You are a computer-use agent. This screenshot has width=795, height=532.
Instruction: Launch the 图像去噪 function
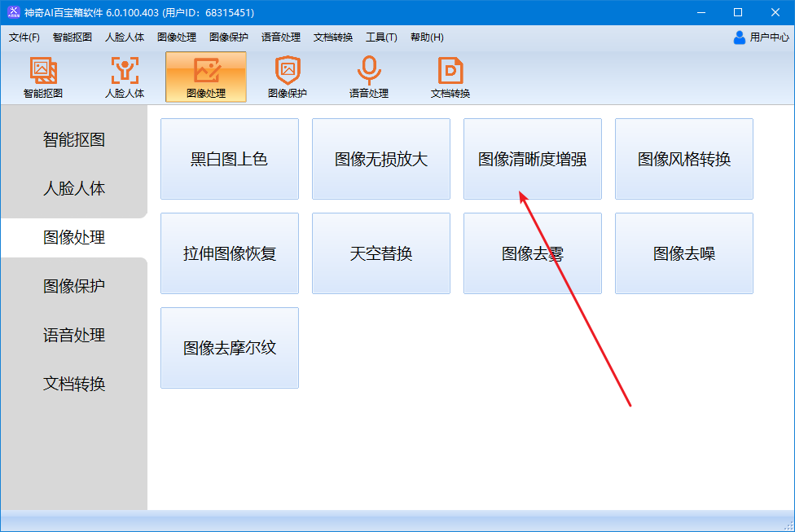(684, 253)
